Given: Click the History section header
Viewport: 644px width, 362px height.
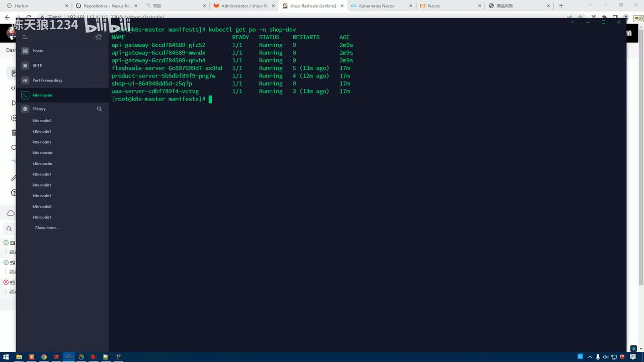Looking at the screenshot, I should coord(39,109).
